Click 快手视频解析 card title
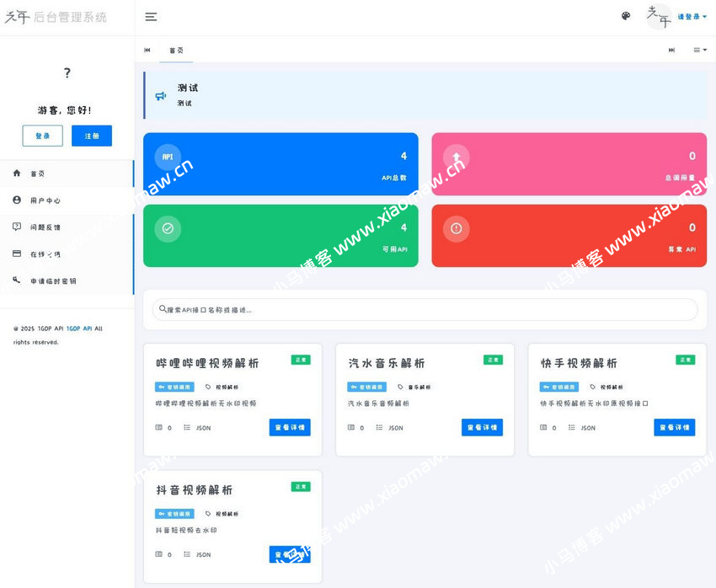This screenshot has height=588, width=716. coord(579,363)
